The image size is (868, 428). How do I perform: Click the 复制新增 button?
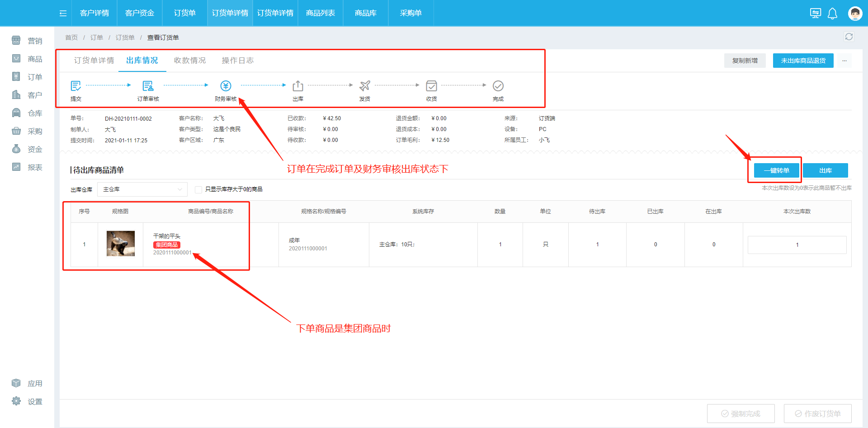point(745,61)
